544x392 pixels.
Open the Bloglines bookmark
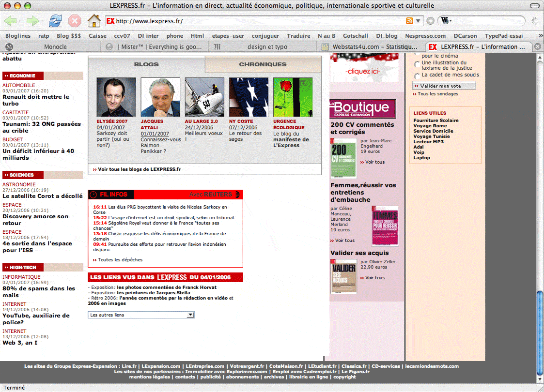point(18,36)
